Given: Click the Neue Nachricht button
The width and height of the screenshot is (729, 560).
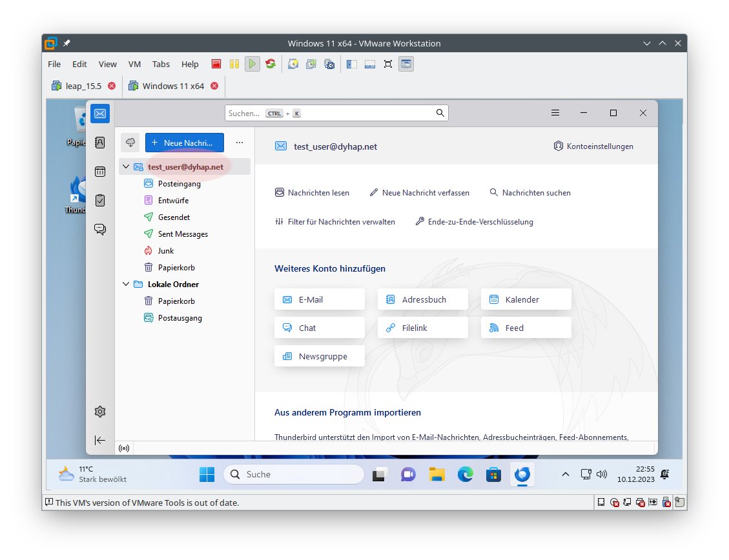Looking at the screenshot, I should coord(184,143).
